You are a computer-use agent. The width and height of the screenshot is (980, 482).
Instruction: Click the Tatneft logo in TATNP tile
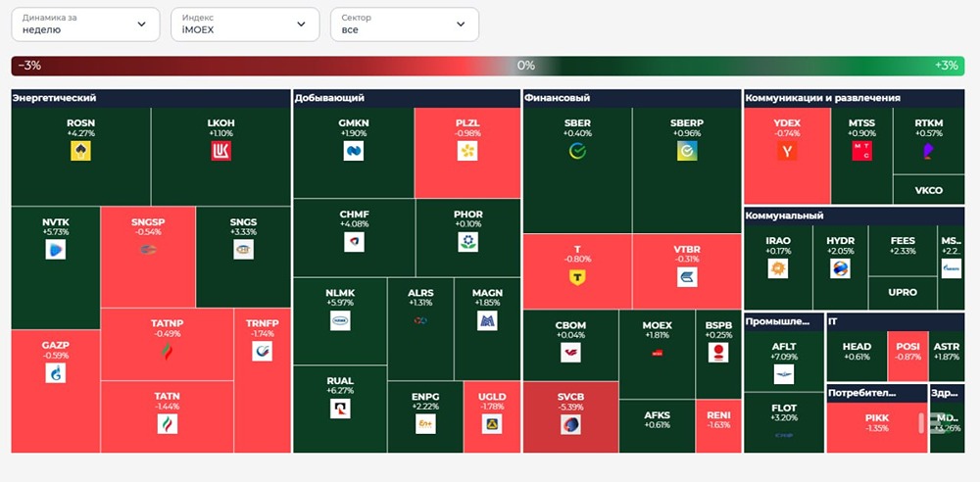coord(167,352)
